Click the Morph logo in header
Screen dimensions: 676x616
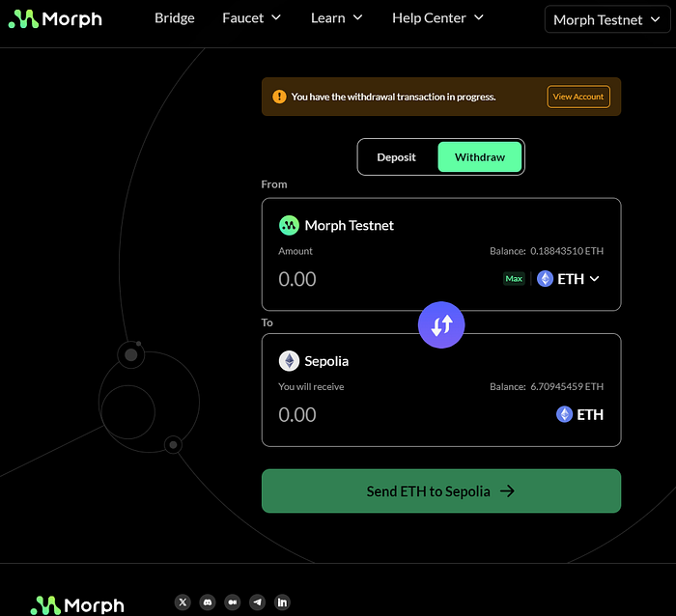tap(55, 19)
